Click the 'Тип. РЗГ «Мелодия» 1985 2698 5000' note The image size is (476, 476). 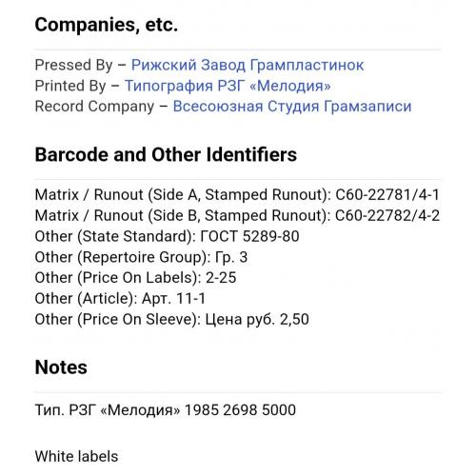[x=166, y=409]
